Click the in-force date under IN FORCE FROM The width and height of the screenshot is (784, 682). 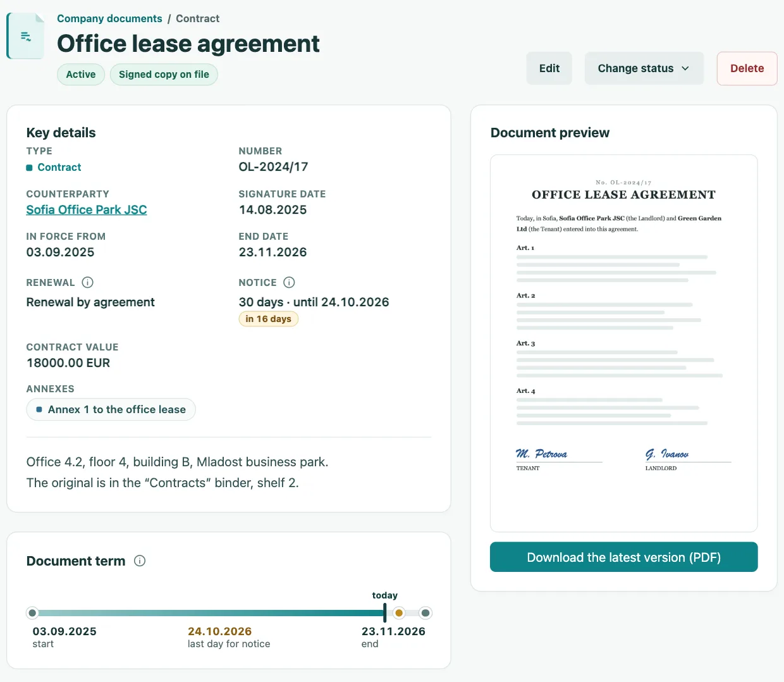pos(60,252)
